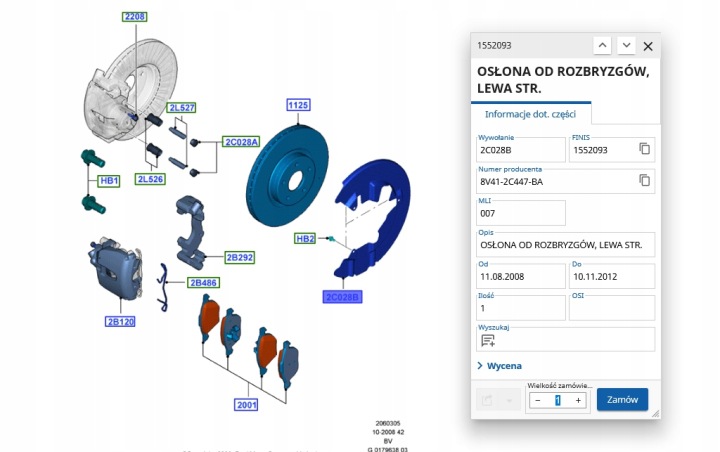Image resolution: width=720 pixels, height=452 pixels.
Task: Click the greyed-out share icon beside order size
Action: tap(487, 400)
